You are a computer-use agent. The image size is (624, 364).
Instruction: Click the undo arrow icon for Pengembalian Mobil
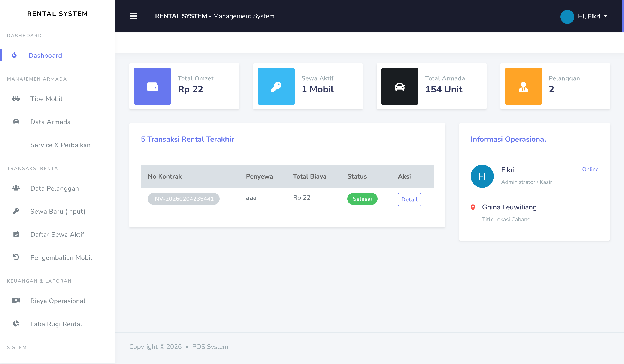coord(16,257)
